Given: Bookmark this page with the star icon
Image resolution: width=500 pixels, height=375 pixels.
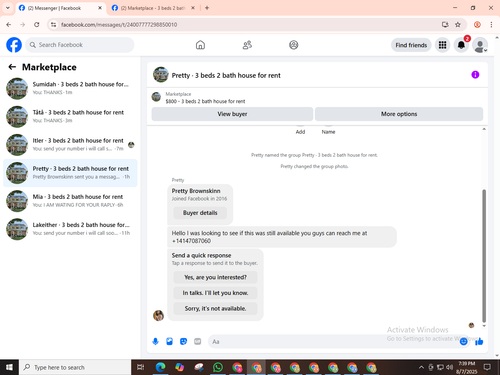Looking at the screenshot, I should [458, 25].
